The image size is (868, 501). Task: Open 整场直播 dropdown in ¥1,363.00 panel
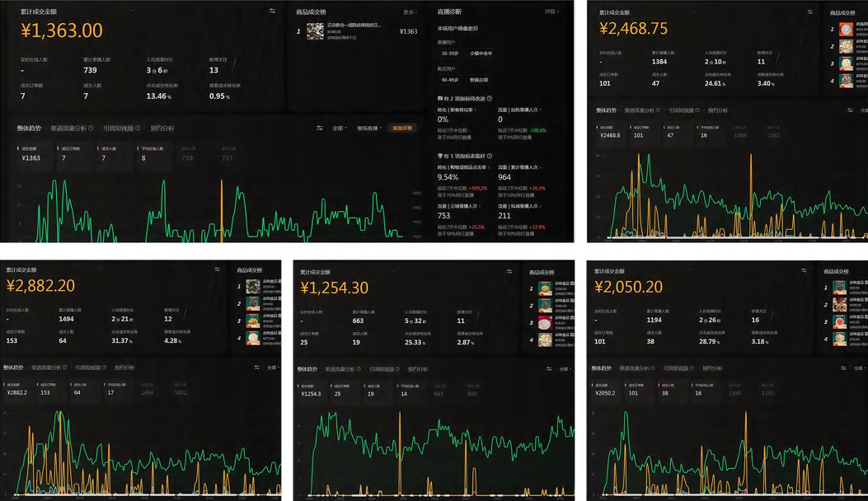point(369,128)
